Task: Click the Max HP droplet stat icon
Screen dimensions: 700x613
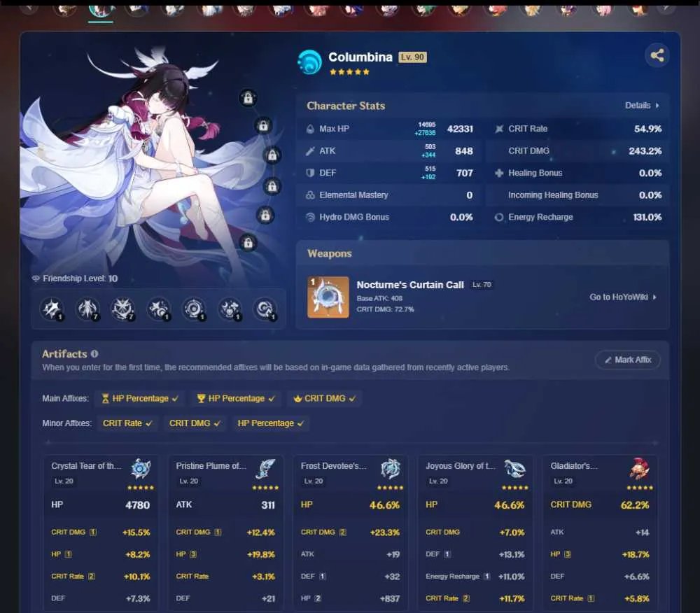Action: (x=310, y=129)
